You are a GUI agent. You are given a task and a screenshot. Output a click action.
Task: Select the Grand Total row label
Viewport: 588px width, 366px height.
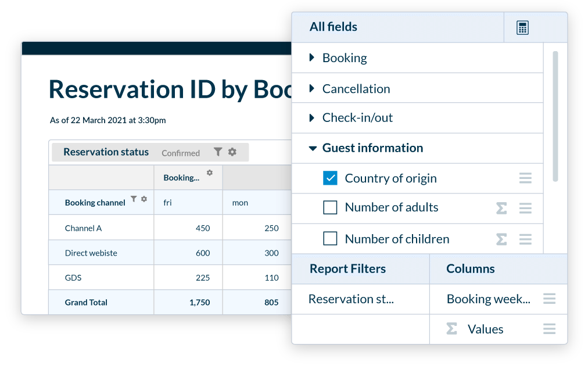click(86, 303)
